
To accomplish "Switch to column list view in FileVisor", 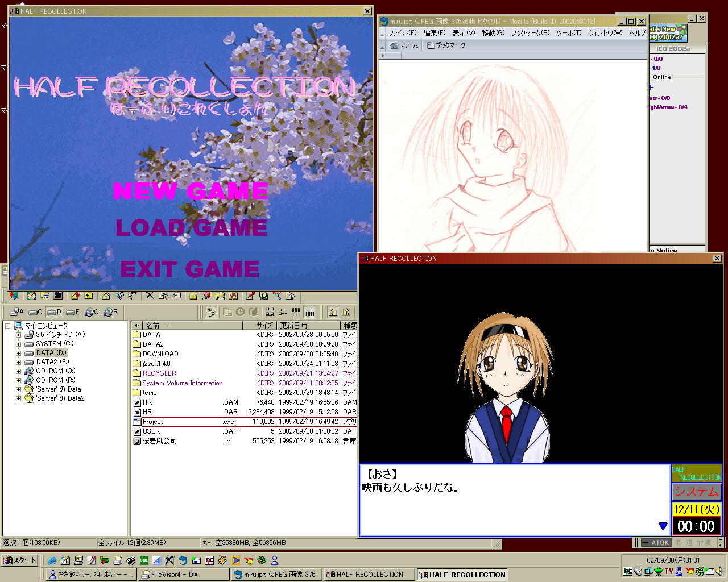I will point(296,312).
